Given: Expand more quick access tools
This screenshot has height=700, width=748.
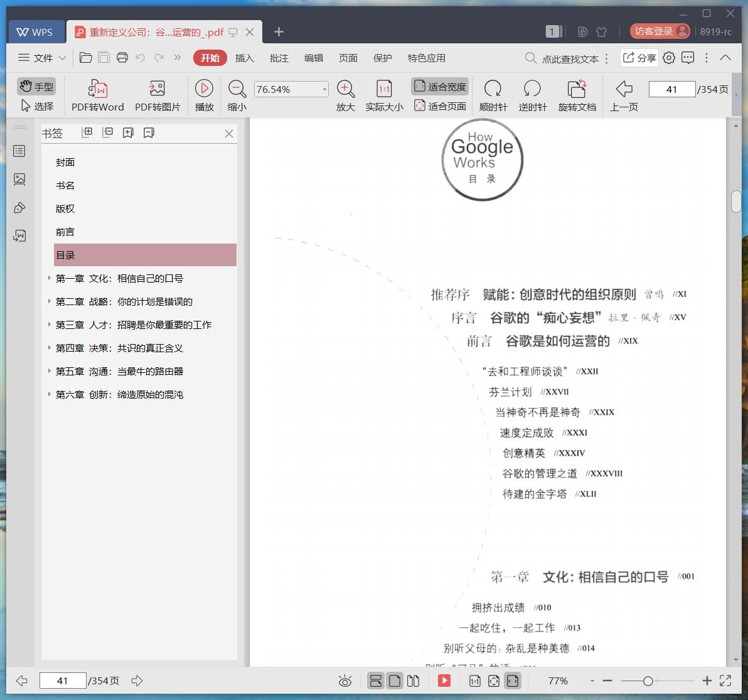Looking at the screenshot, I should pos(178,58).
